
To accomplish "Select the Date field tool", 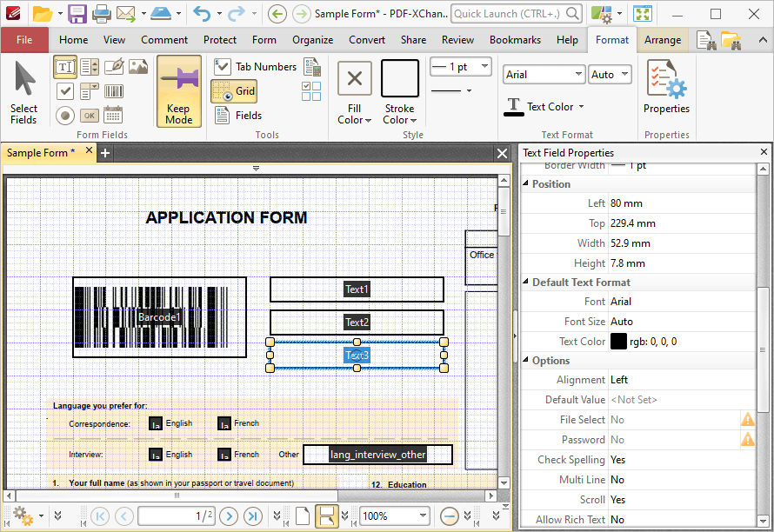I will tap(114, 116).
